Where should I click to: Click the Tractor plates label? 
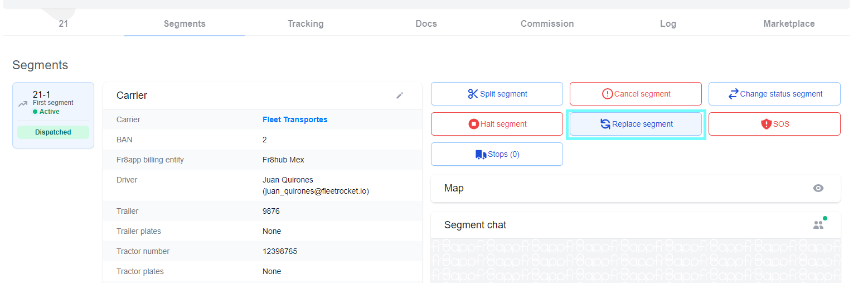point(140,271)
